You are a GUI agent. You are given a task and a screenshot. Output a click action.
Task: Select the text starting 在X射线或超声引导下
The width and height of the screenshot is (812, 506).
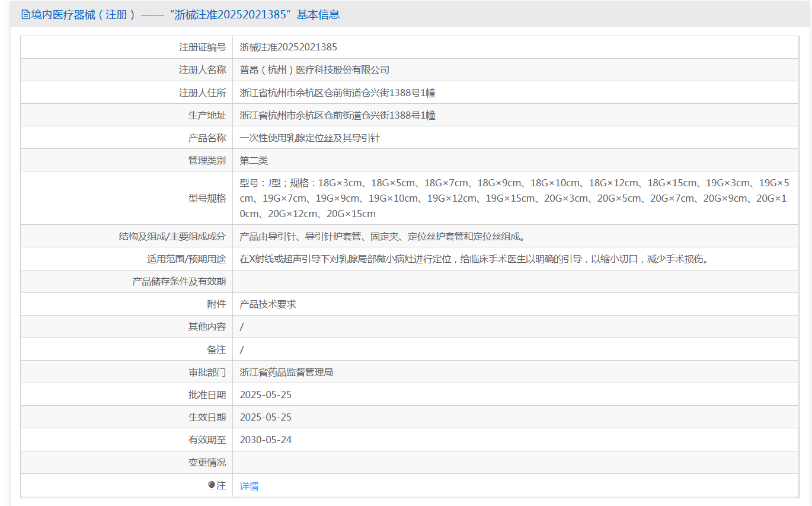(x=474, y=259)
